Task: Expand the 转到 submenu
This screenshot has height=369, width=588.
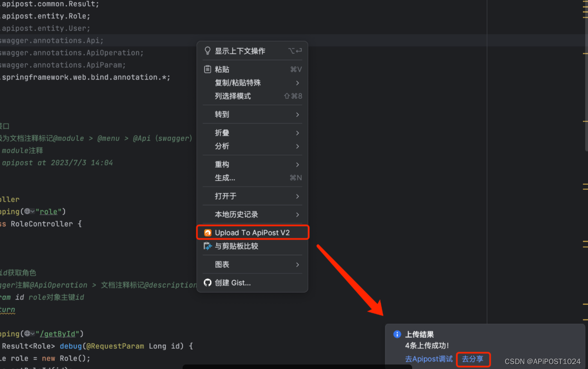Action: click(x=252, y=114)
